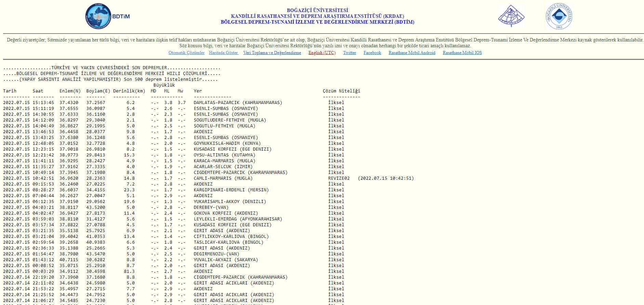644x305 pixels.
Task: Click the TASLICAY-KARLIOVA (BINGOL) row location
Action: click(x=229, y=242)
